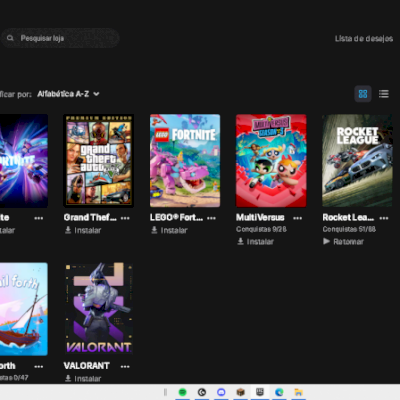
Task: Click the VALORANT game title text
Action: click(86, 366)
